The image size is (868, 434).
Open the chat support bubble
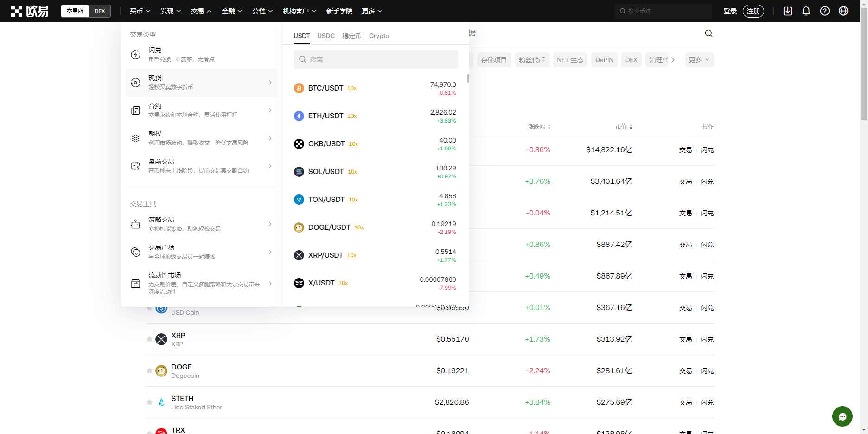coord(842,416)
